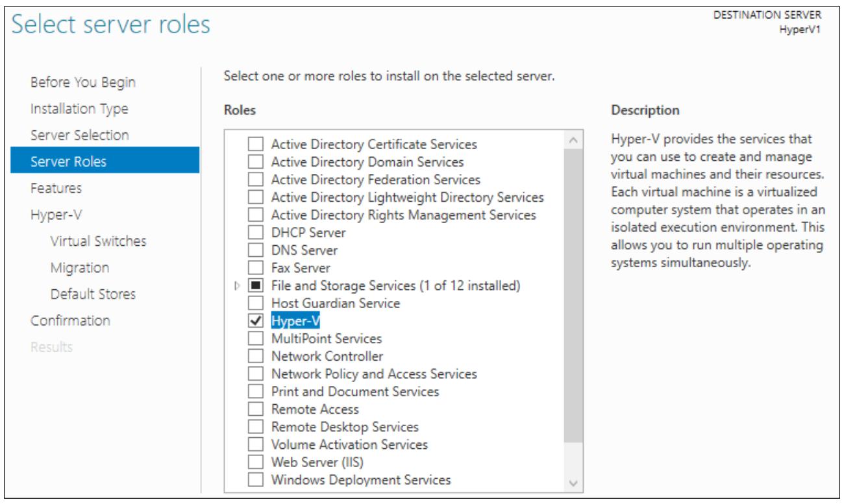
Task: Open the Features step
Action: click(56, 188)
